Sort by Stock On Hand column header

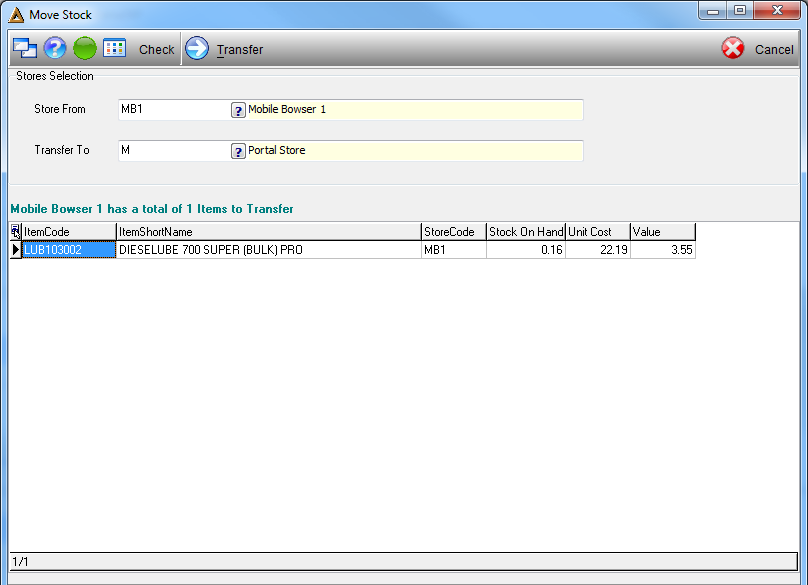[x=526, y=232]
